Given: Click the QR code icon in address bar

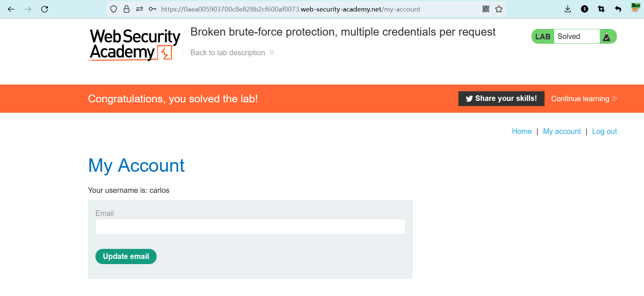Looking at the screenshot, I should 486,9.
